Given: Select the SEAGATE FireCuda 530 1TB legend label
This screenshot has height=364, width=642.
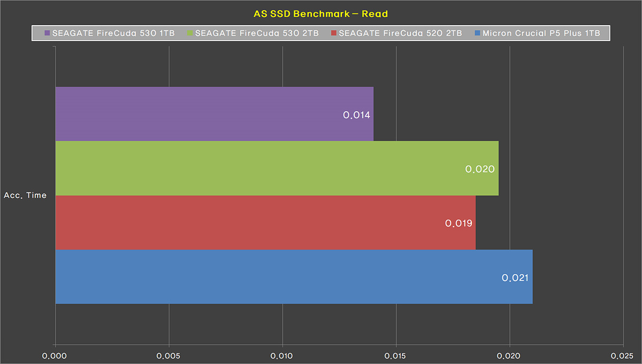Looking at the screenshot, I should [113, 33].
